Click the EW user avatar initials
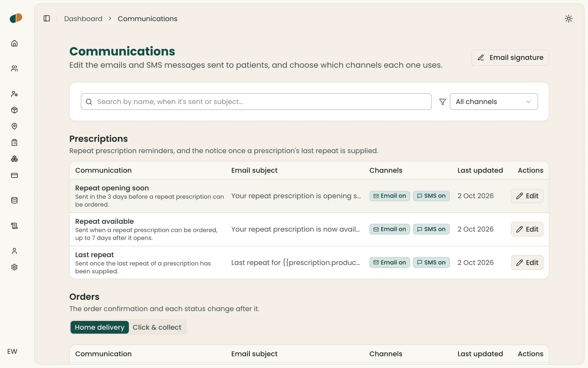Screen dimensions: 588x368 click(12, 351)
